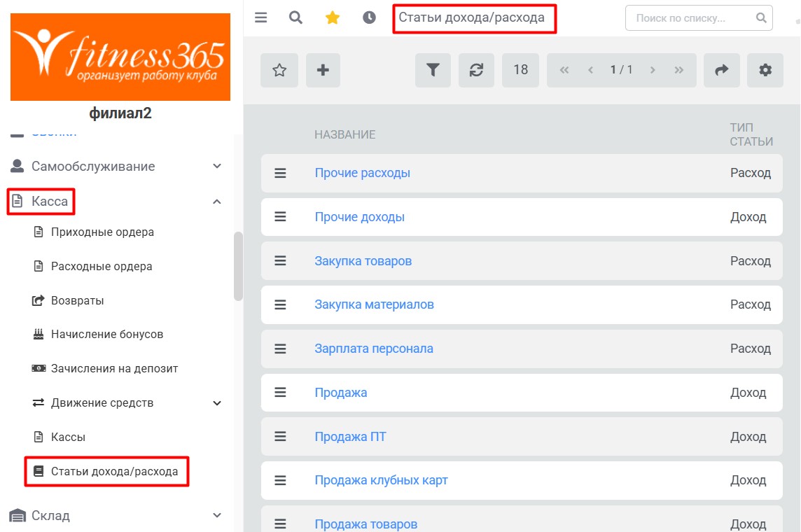Click the 18 records count button

[520, 70]
